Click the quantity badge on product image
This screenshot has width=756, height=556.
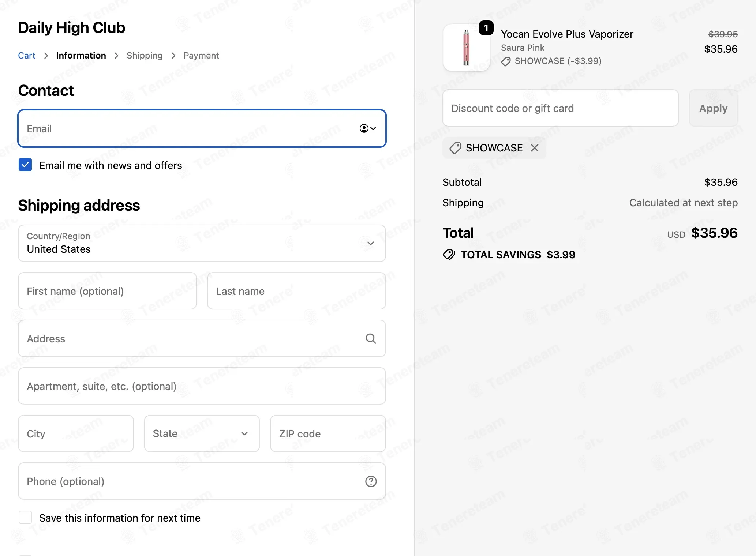point(486,28)
